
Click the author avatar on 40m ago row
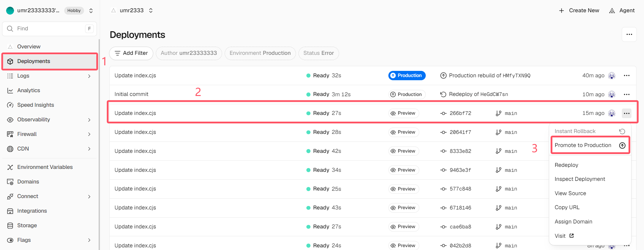pyautogui.click(x=612, y=76)
